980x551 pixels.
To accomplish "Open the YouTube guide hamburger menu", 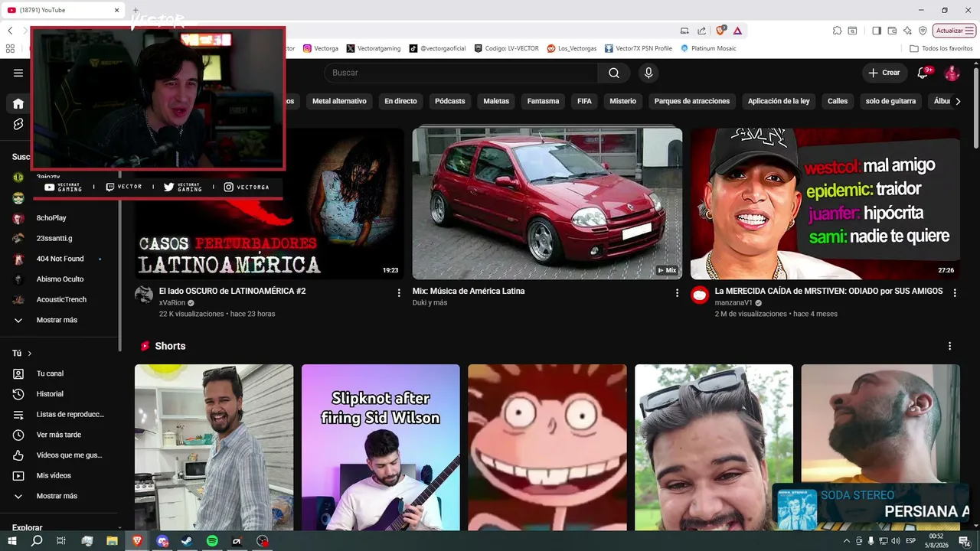I will pyautogui.click(x=18, y=73).
